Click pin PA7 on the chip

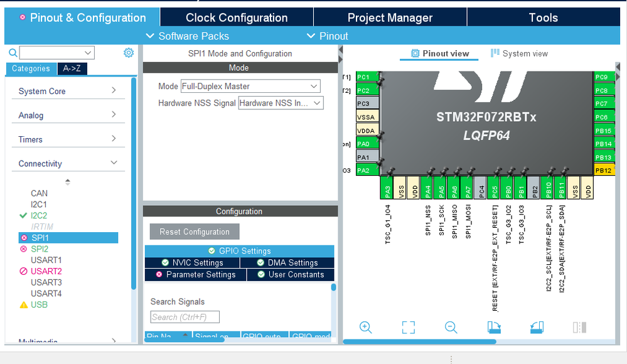tap(468, 188)
